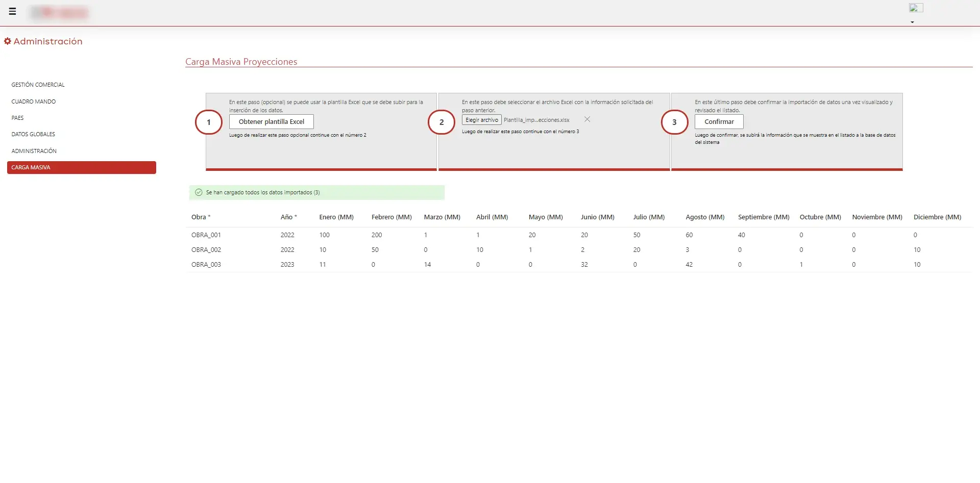The image size is (980, 483).
Task: Open Cuadro Mando menu item
Action: click(34, 101)
